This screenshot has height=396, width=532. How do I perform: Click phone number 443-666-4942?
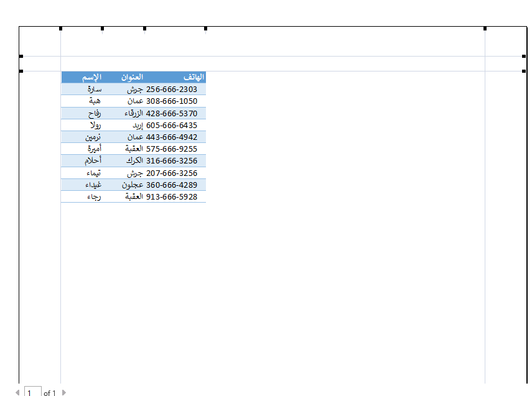(x=172, y=137)
